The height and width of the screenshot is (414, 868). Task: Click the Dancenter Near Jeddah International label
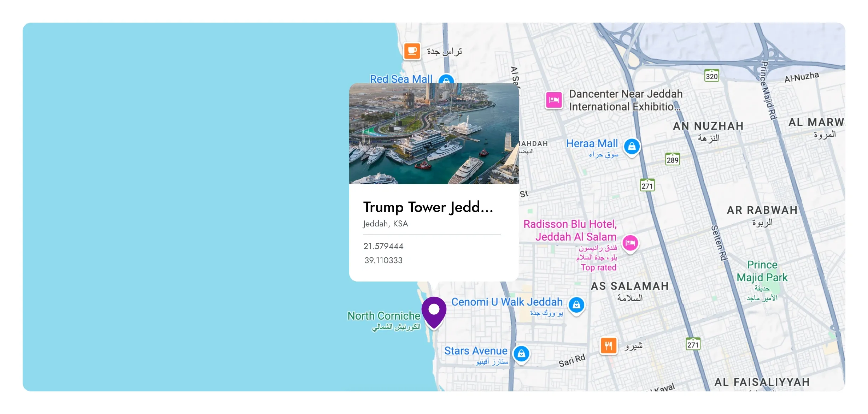(626, 100)
